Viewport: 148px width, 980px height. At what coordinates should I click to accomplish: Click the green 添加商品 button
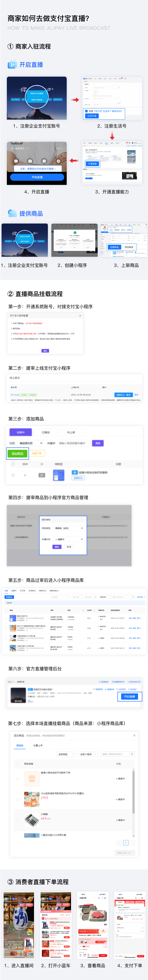pos(17,454)
